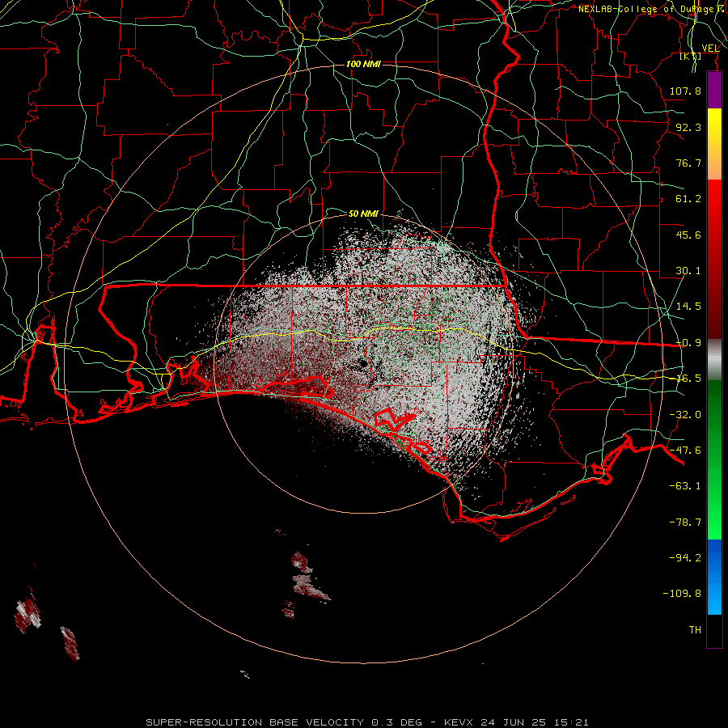
Task: Click the 76.7 velocity scale value
Action: pyautogui.click(x=688, y=163)
